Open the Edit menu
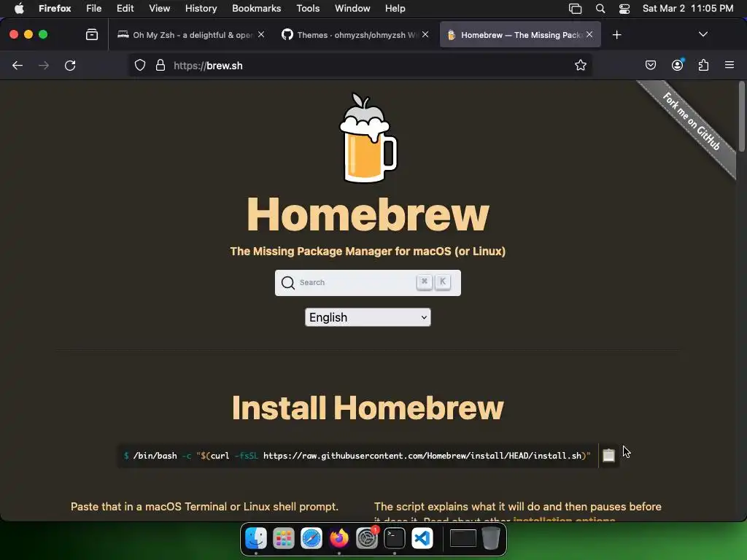The height and width of the screenshot is (560, 747). pos(125,8)
